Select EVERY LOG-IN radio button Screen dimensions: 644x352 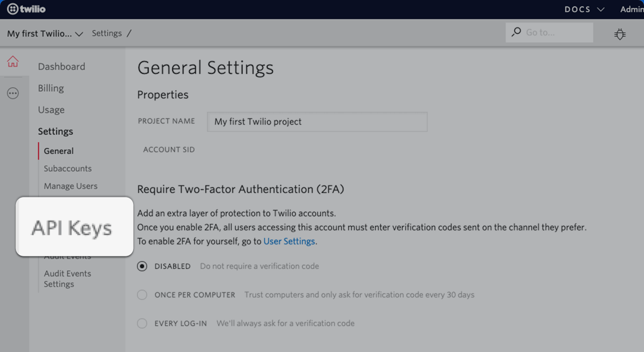(x=142, y=323)
